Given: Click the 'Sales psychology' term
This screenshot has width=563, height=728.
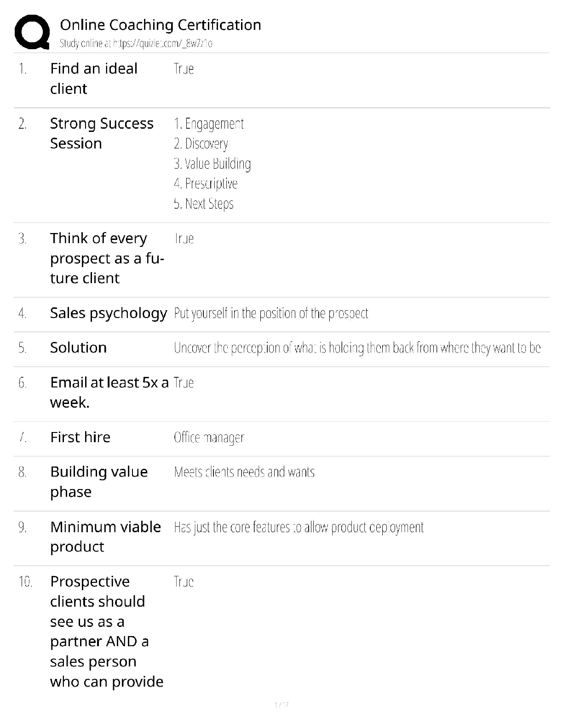Looking at the screenshot, I should click(109, 313).
